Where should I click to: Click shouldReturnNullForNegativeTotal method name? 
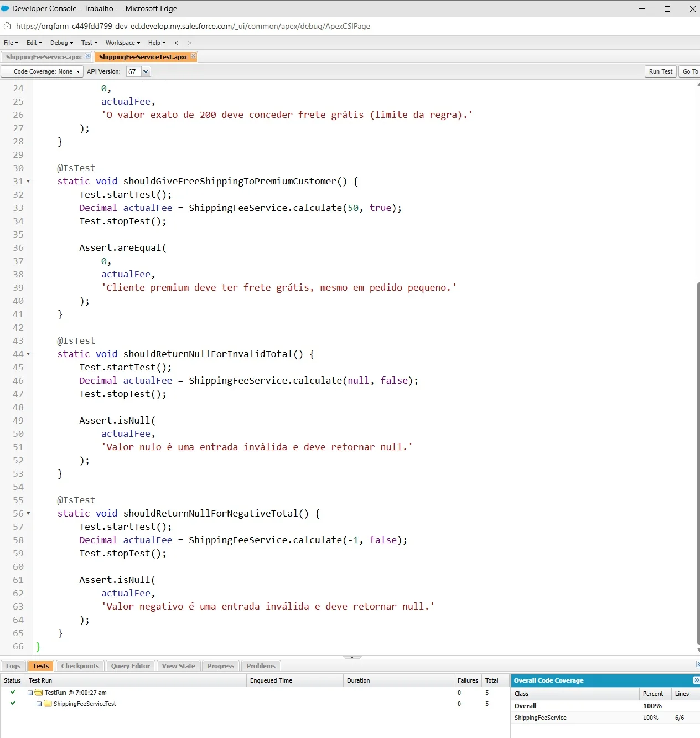click(210, 513)
